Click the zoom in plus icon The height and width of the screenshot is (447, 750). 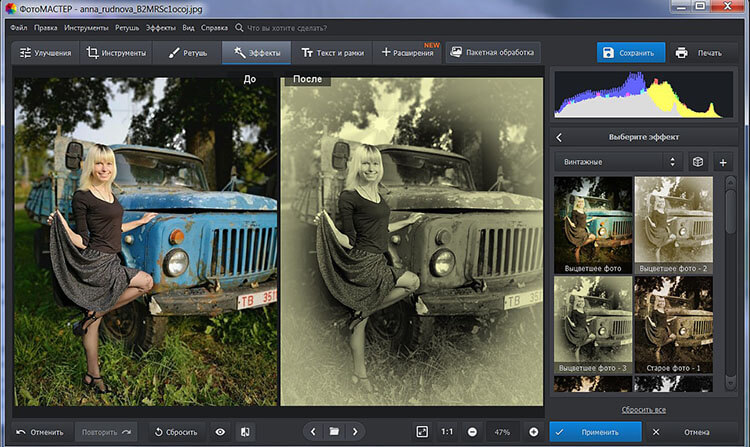(x=533, y=431)
